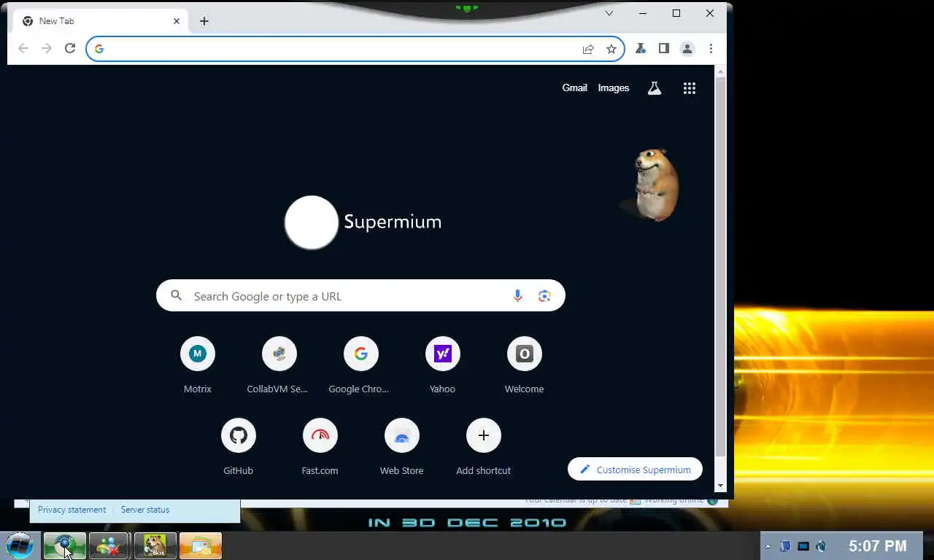Click Customise Supermium button
This screenshot has width=934, height=560.
[635, 470]
